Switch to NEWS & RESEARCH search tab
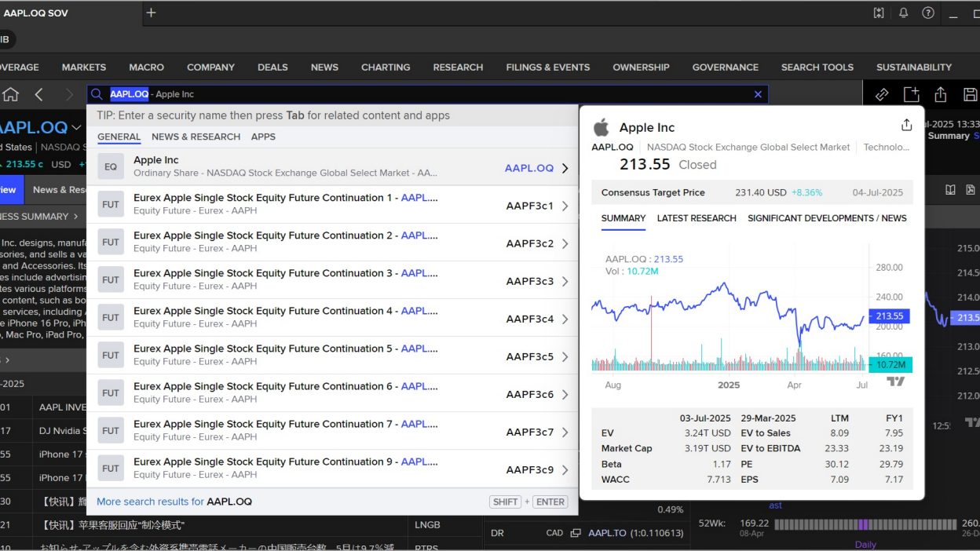The height and width of the screenshot is (551, 980). click(x=196, y=137)
